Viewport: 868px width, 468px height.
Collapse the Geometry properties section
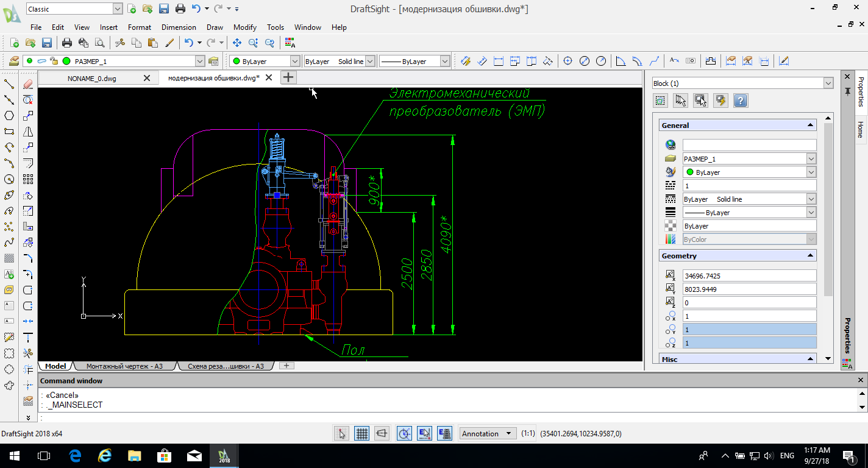point(810,255)
